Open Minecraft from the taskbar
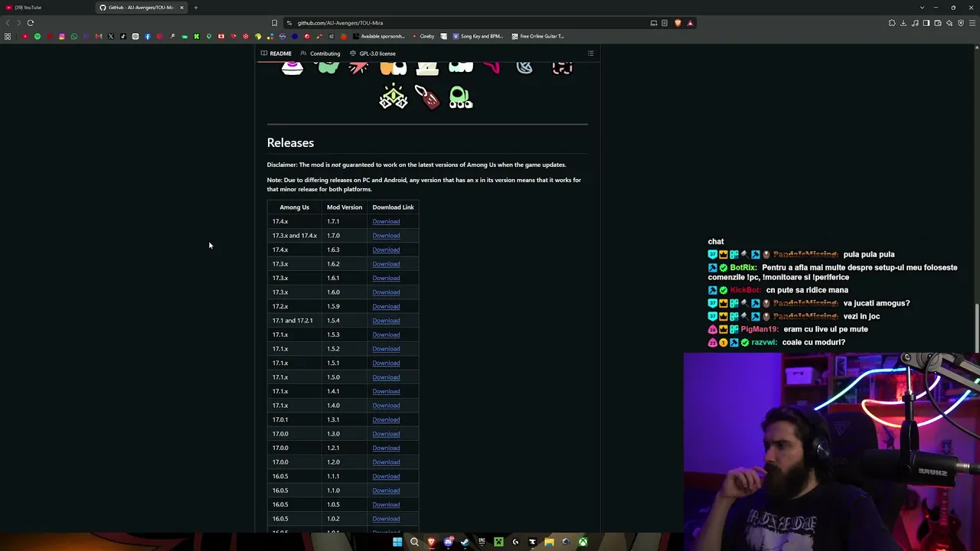980x551 pixels. [498, 542]
